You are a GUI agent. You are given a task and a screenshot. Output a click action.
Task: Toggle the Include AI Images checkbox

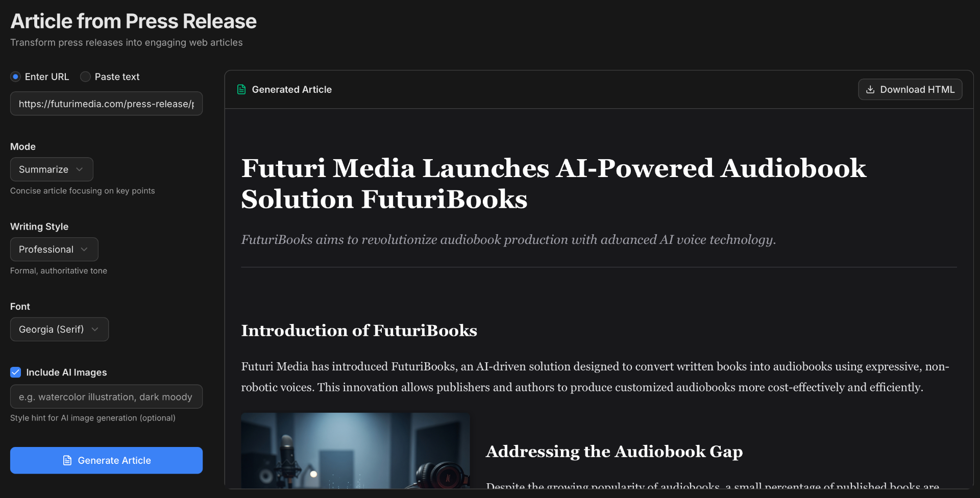point(16,372)
